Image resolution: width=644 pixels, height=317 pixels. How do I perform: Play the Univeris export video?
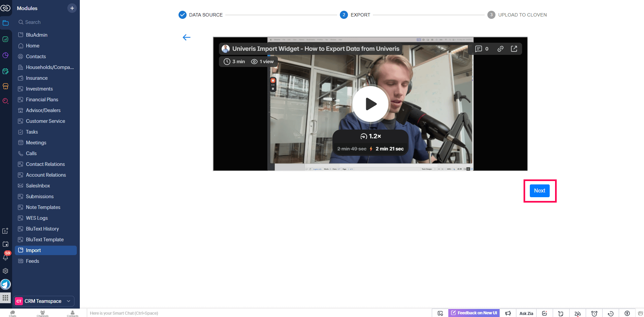(371, 104)
